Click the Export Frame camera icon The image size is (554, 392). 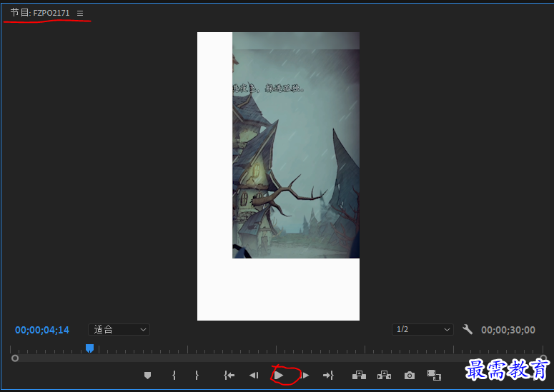[x=410, y=376]
